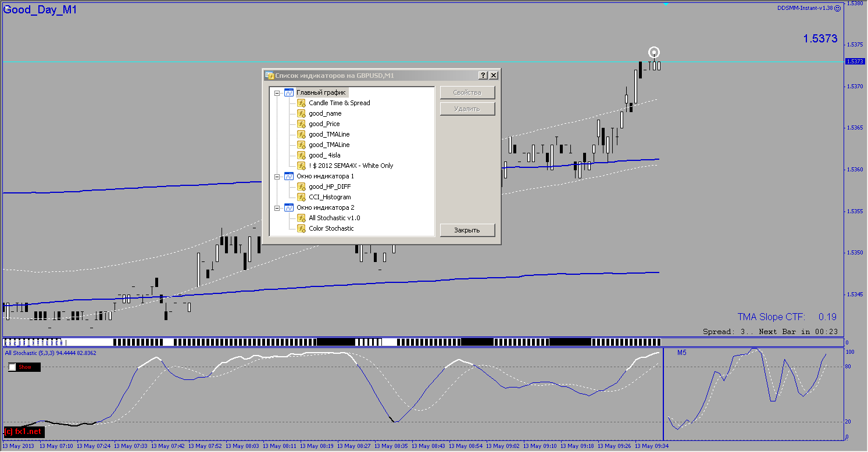Screen dimensions: 868x452
Task: Click the M5 label in stochastic subwindow
Action: [x=682, y=353]
